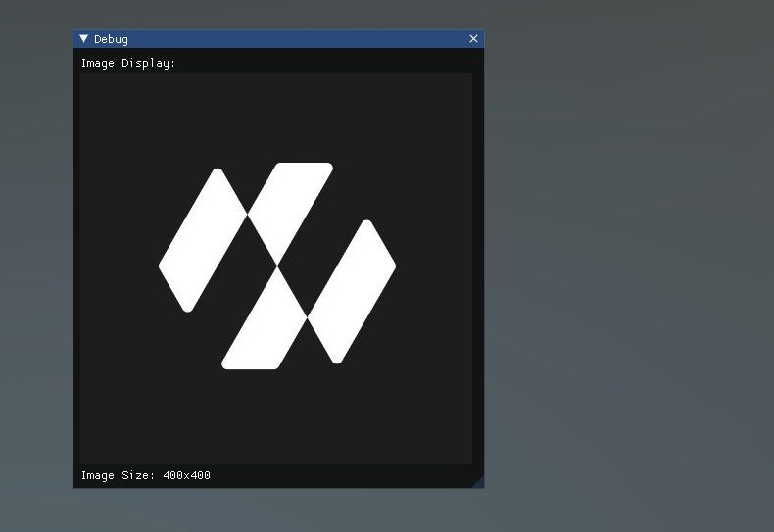
Task: Click the "Image Display:" label
Action: pyautogui.click(x=128, y=63)
